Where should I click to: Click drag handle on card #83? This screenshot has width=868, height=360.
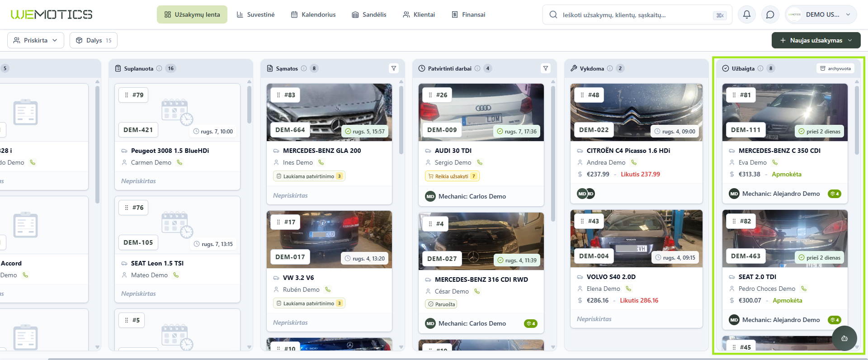[278, 95]
